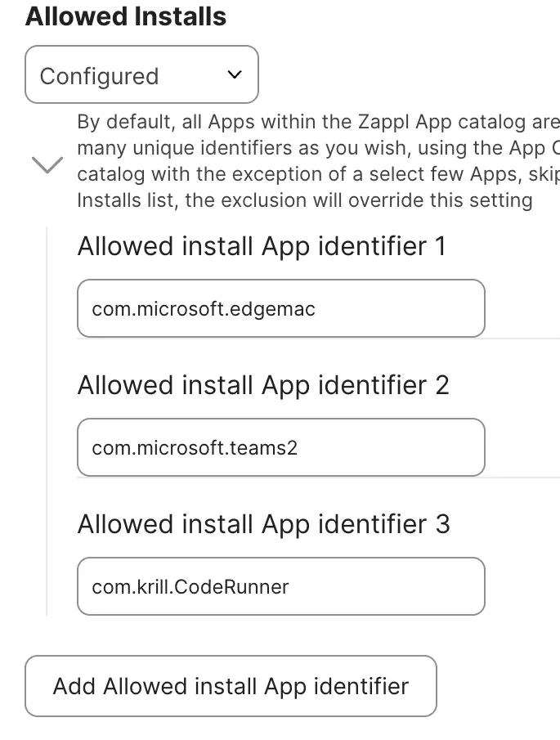Click the chevron inside the Configured selector
The width and height of the screenshot is (560, 740).
point(233,75)
